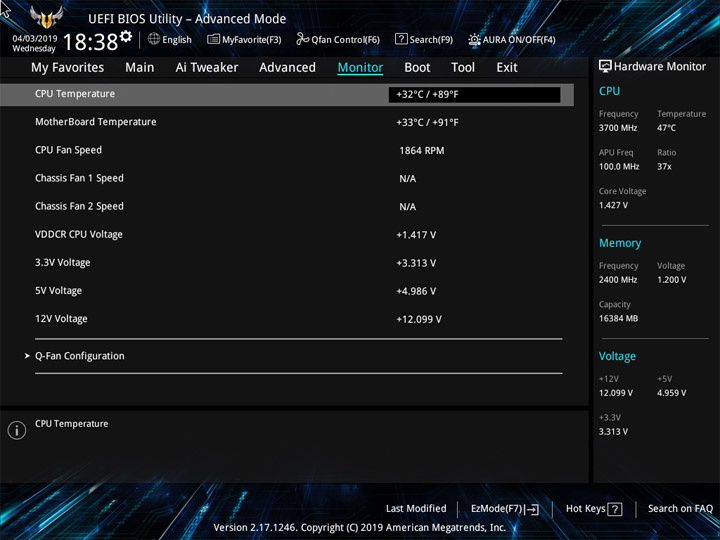Click the EzMode arrow icon
The height and width of the screenshot is (540, 720).
532,509
